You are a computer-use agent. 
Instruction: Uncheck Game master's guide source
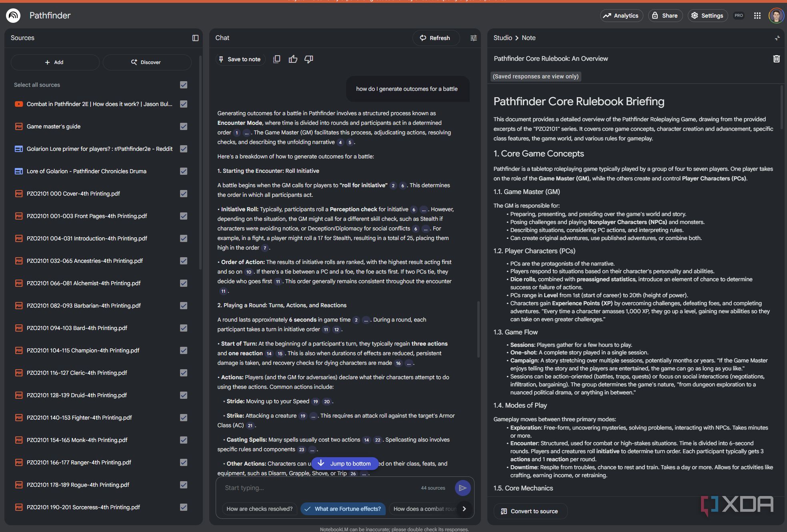tap(184, 126)
